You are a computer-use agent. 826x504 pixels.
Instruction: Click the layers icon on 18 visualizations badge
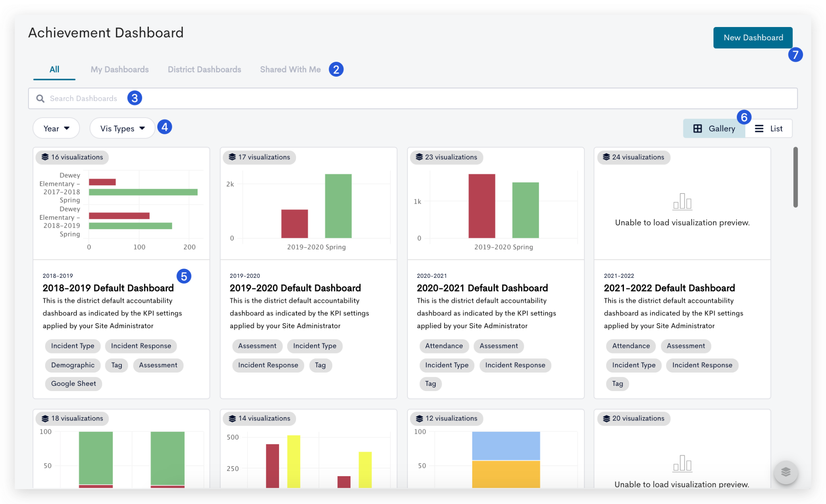click(x=45, y=419)
